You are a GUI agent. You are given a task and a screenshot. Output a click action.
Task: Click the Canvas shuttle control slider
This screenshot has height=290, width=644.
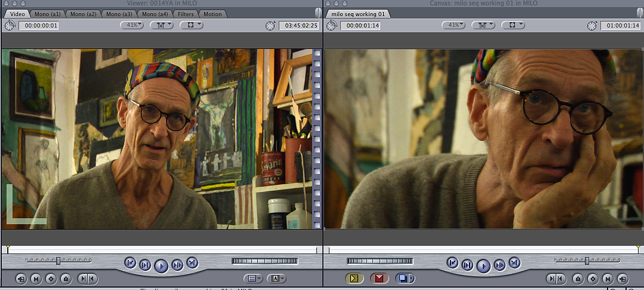[587, 260]
